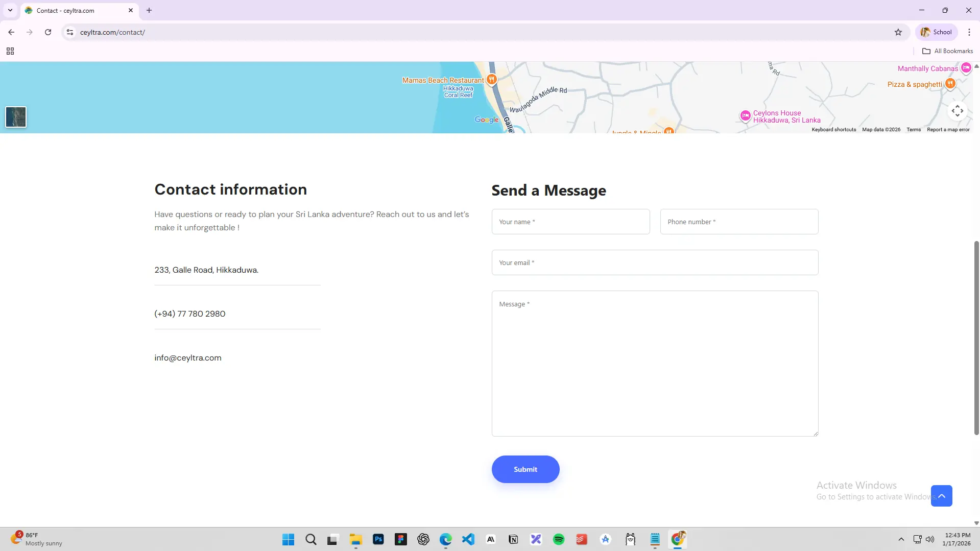The height and width of the screenshot is (551, 980).
Task: Open the School profile menu
Action: [x=936, y=32]
